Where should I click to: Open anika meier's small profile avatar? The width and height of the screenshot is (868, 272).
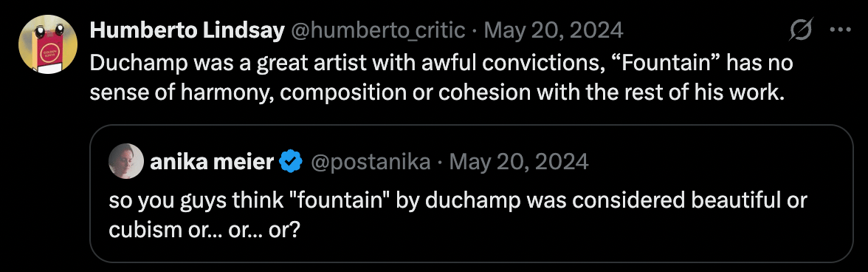pyautogui.click(x=127, y=161)
